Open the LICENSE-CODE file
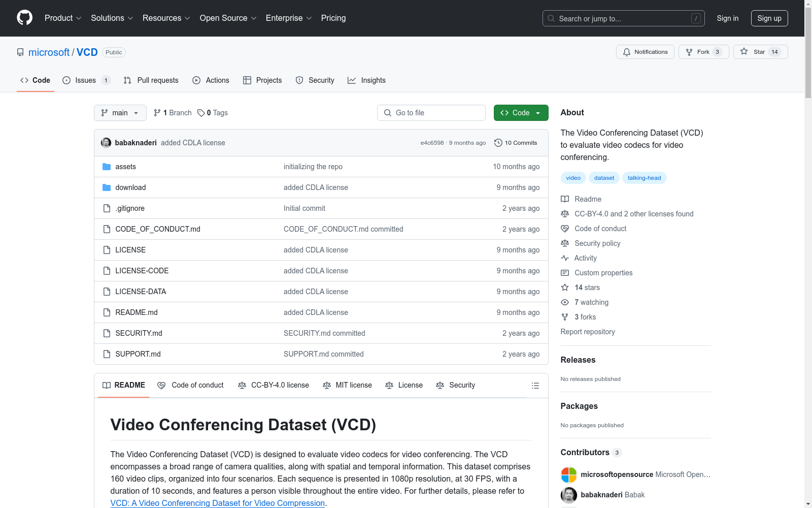The image size is (812, 508). point(142,271)
